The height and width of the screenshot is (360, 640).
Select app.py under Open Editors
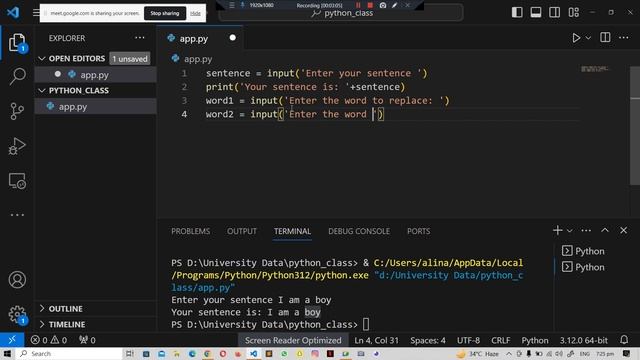tap(96, 75)
